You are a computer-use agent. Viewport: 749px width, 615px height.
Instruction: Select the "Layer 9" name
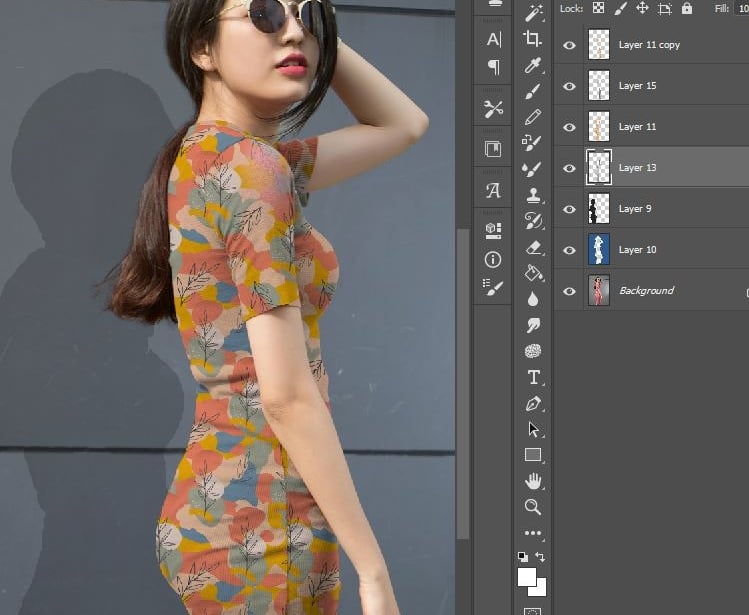coord(635,209)
